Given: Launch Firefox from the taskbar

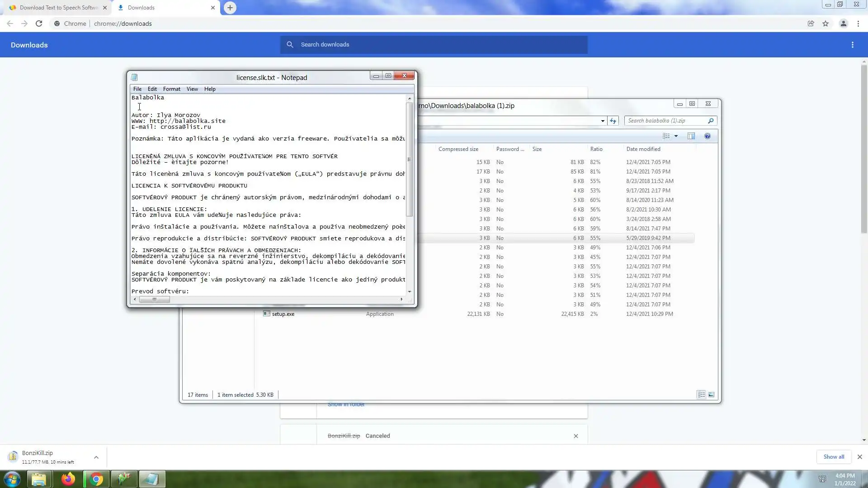Looking at the screenshot, I should 68,479.
